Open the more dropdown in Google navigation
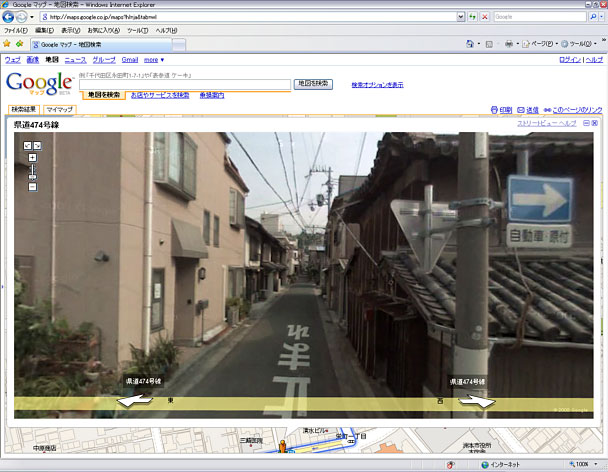This screenshot has height=472, width=608. click(154, 60)
